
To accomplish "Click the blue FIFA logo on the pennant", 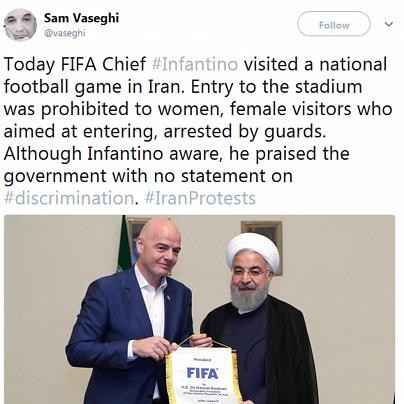I will pos(203,373).
